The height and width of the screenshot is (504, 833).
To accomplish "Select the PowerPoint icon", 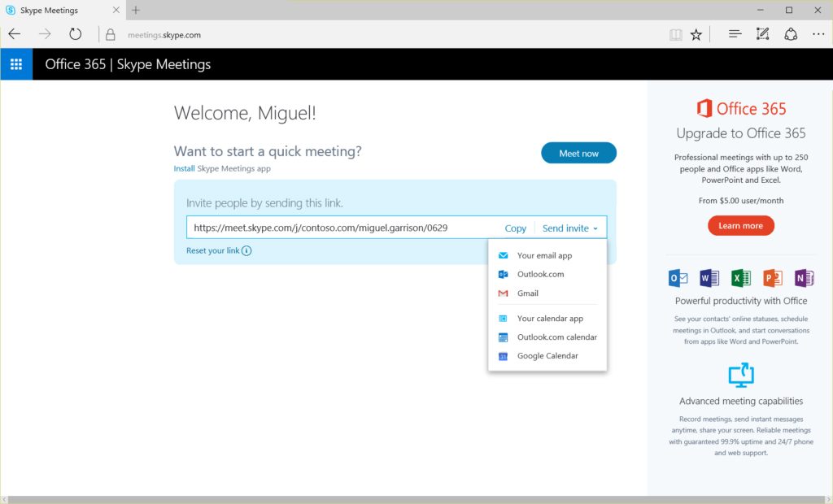I will coord(772,277).
